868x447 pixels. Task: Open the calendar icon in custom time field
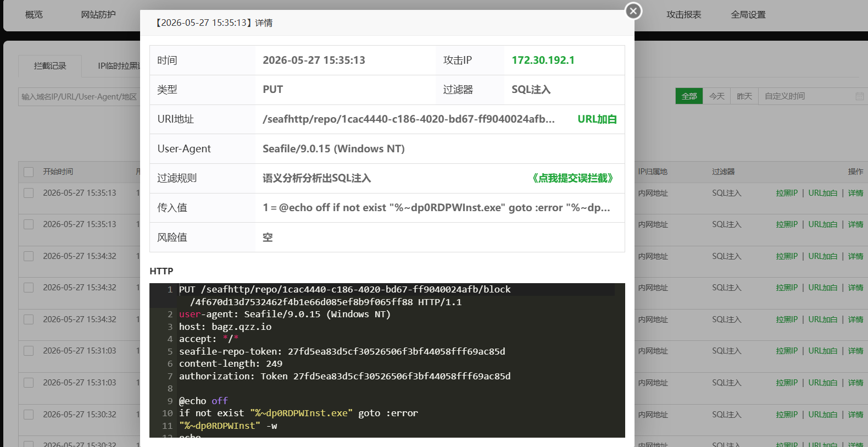click(x=860, y=96)
